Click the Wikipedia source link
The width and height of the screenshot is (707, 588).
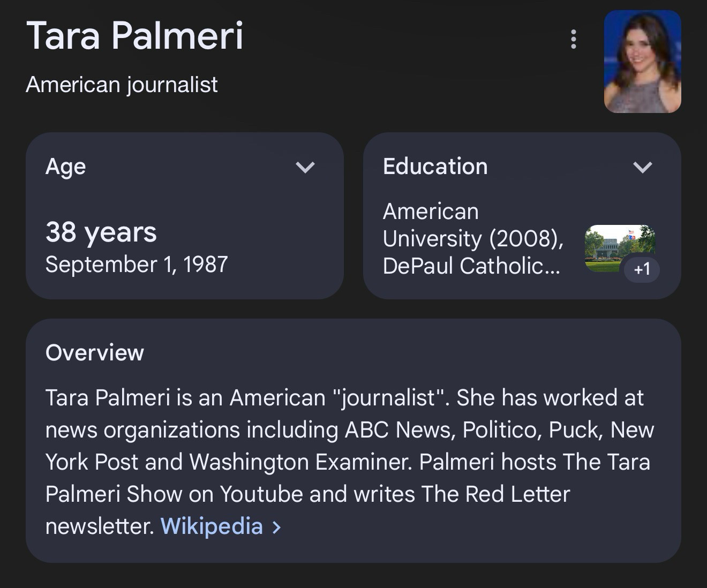pos(212,526)
